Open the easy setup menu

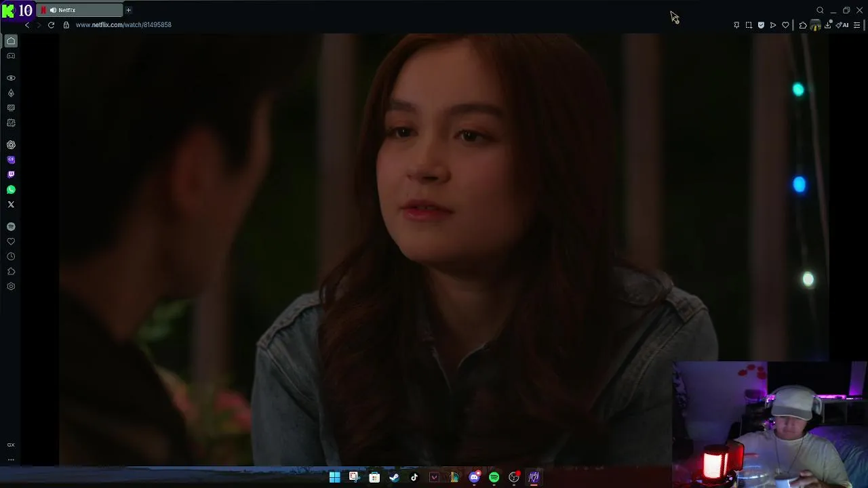857,25
